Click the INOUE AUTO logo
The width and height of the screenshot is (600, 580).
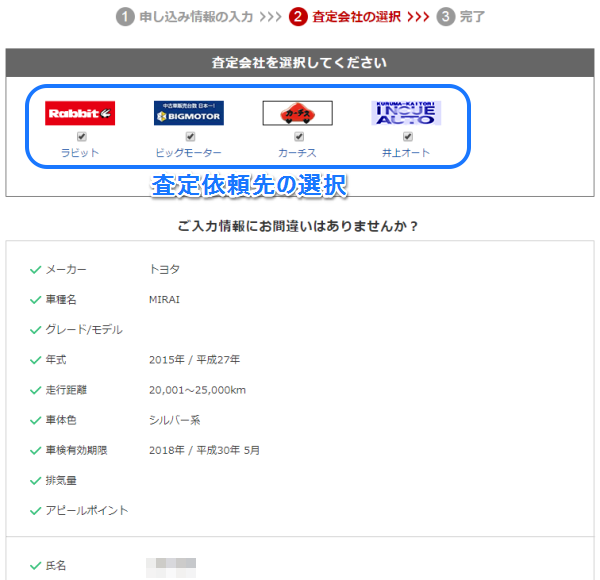point(406,113)
